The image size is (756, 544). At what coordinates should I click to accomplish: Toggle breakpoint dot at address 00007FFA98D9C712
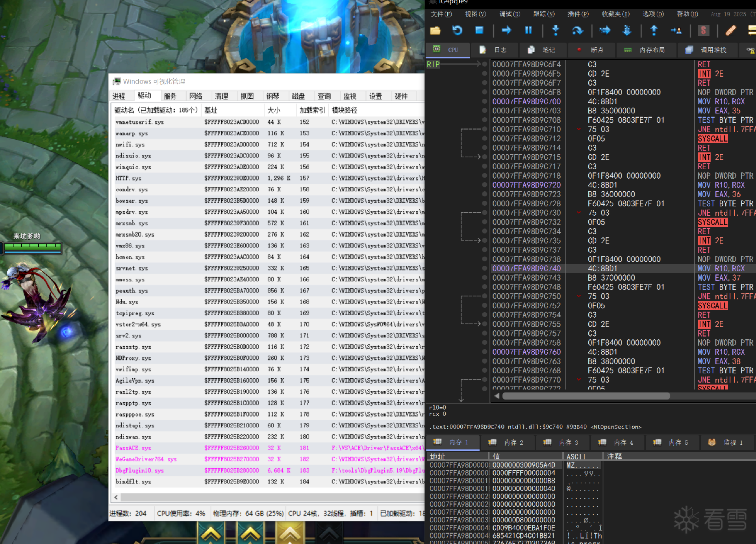pos(485,139)
